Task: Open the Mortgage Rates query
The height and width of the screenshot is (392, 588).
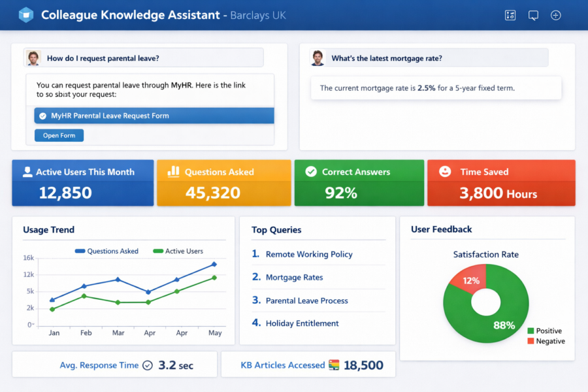Action: point(295,278)
